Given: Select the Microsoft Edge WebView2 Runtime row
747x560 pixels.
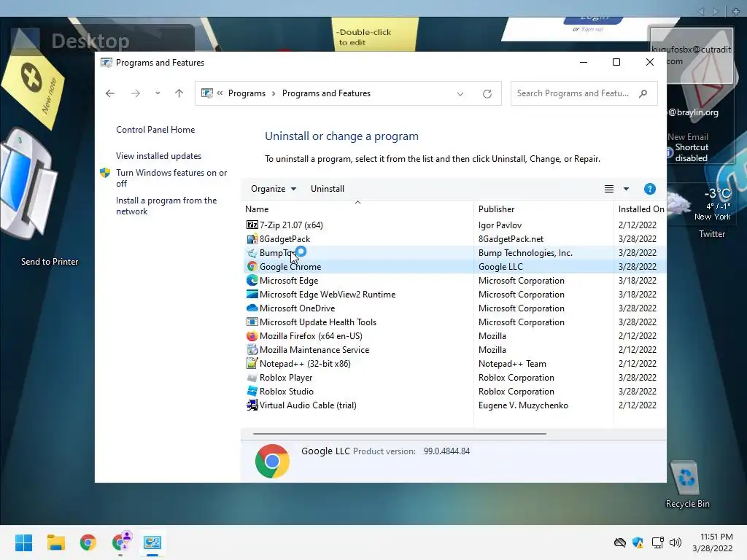Looking at the screenshot, I should pyautogui.click(x=454, y=295).
